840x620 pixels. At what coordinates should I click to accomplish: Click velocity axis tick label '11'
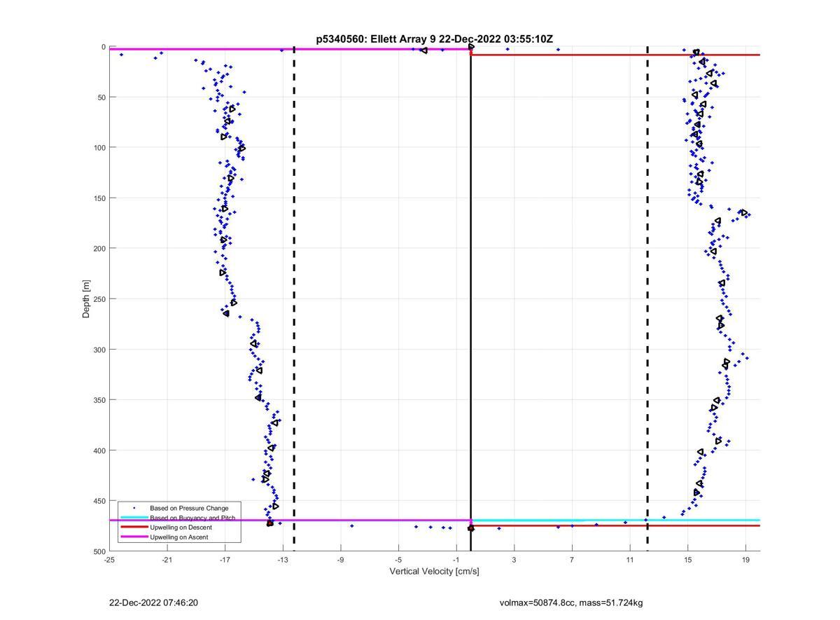(630, 559)
